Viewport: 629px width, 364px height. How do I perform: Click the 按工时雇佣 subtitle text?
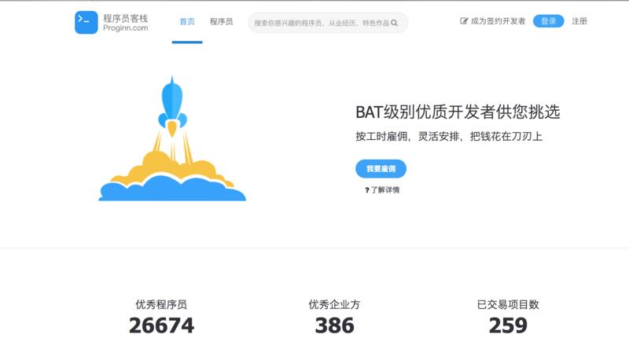click(449, 137)
